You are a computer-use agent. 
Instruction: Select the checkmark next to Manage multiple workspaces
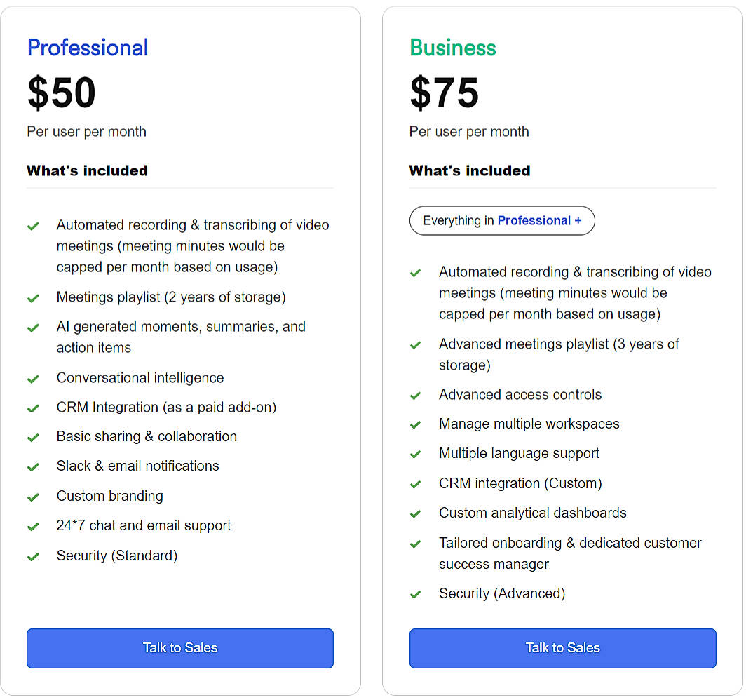click(x=416, y=425)
